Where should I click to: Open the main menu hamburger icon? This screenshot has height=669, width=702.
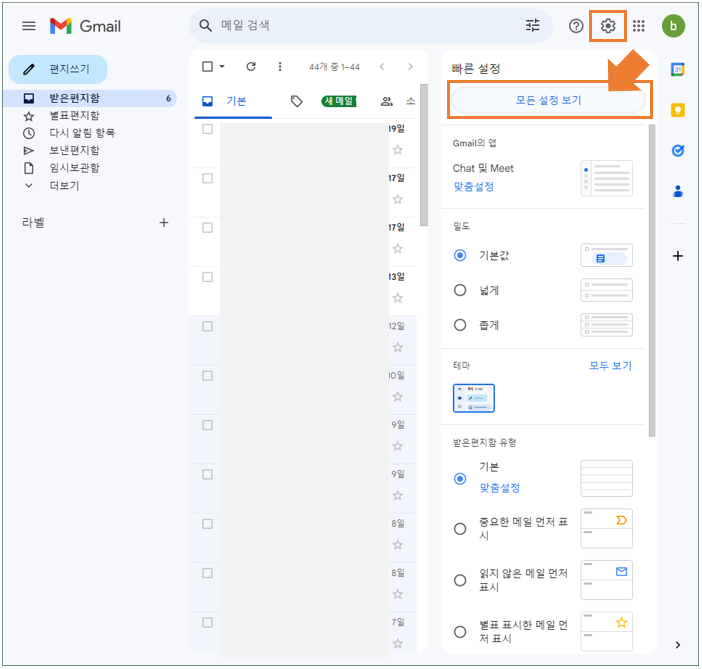[x=29, y=26]
